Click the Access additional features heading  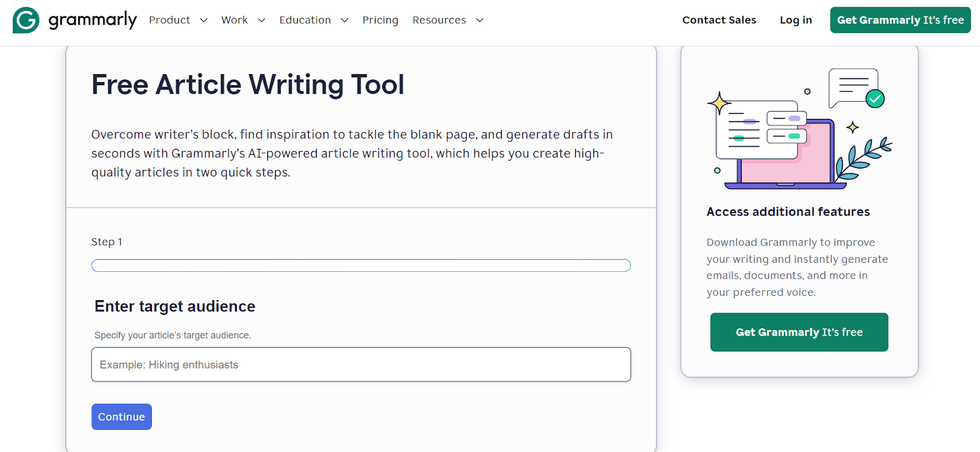(788, 212)
